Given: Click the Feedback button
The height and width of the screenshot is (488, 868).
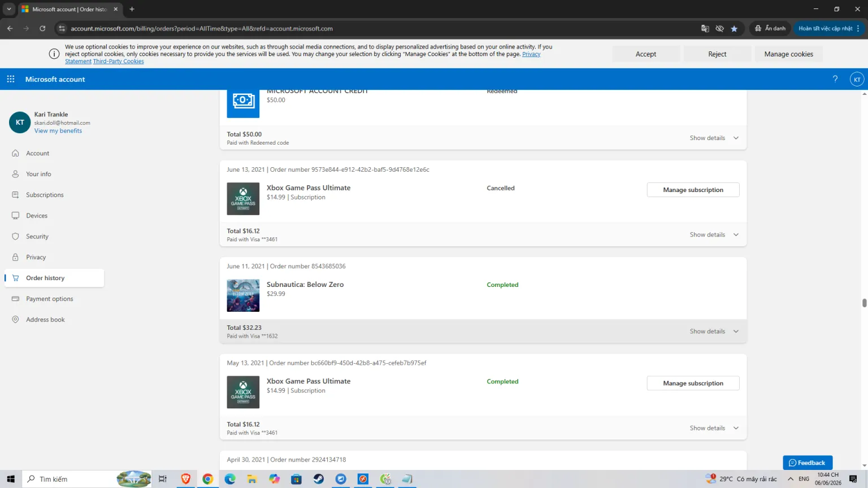Looking at the screenshot, I should coord(808,463).
